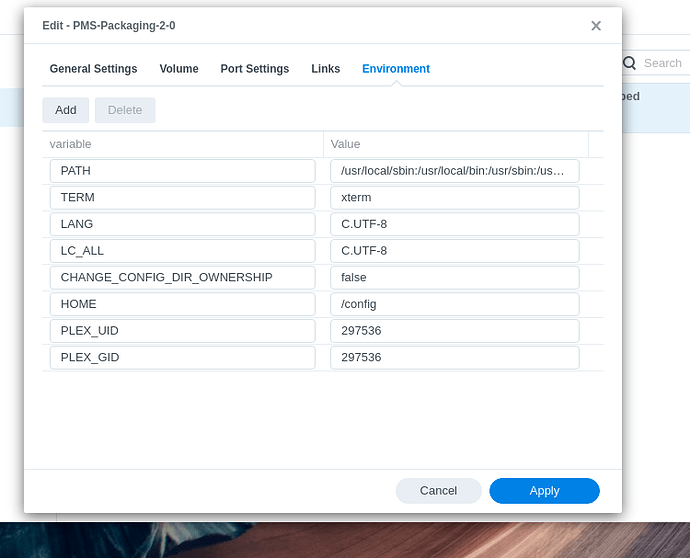Select the Links tab
690x558 pixels.
(326, 69)
